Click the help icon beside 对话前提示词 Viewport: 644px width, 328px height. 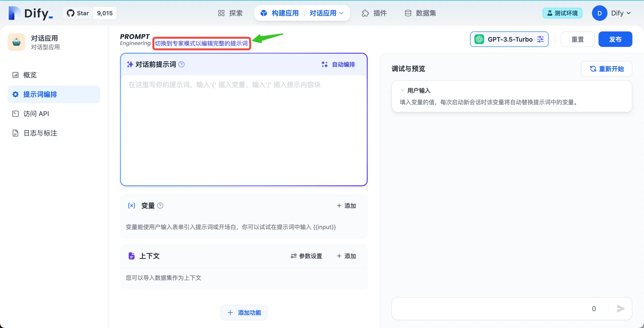pyautogui.click(x=181, y=65)
